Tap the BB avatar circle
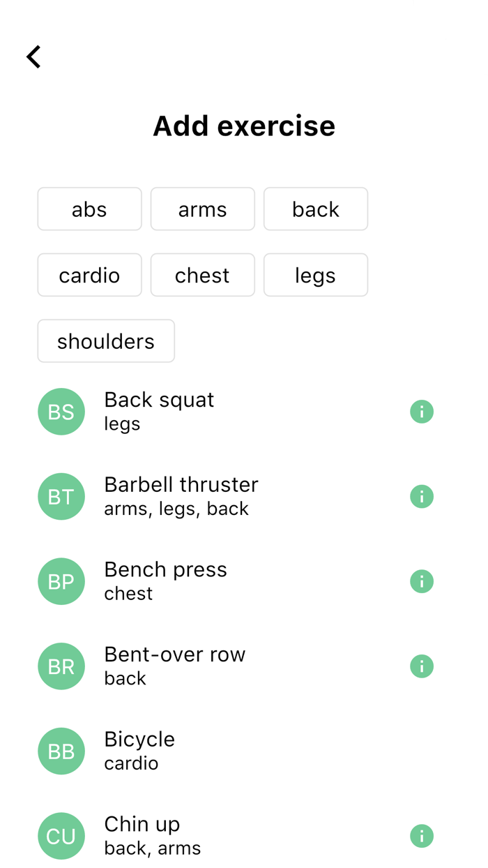Image resolution: width=488 pixels, height=868 pixels. click(61, 750)
